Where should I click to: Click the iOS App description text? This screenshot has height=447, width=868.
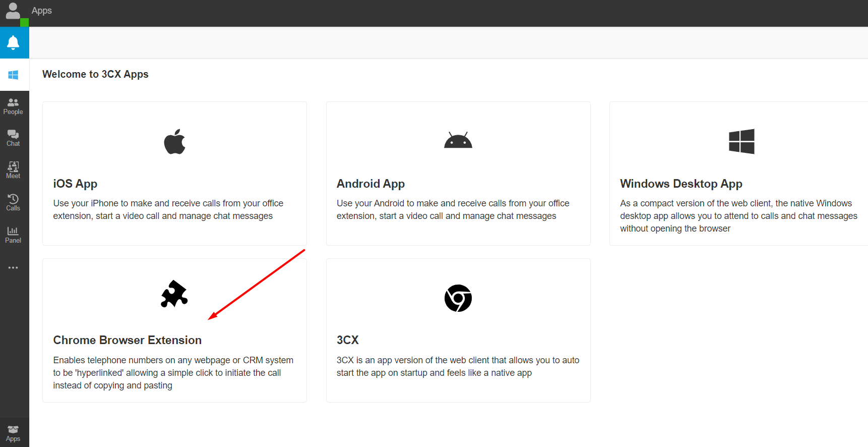tap(168, 209)
